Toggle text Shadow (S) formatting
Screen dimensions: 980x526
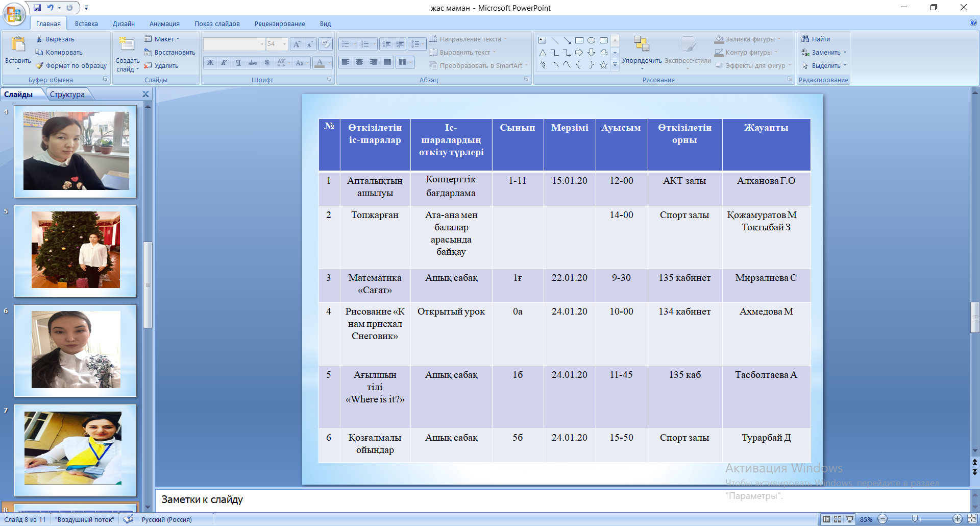267,63
